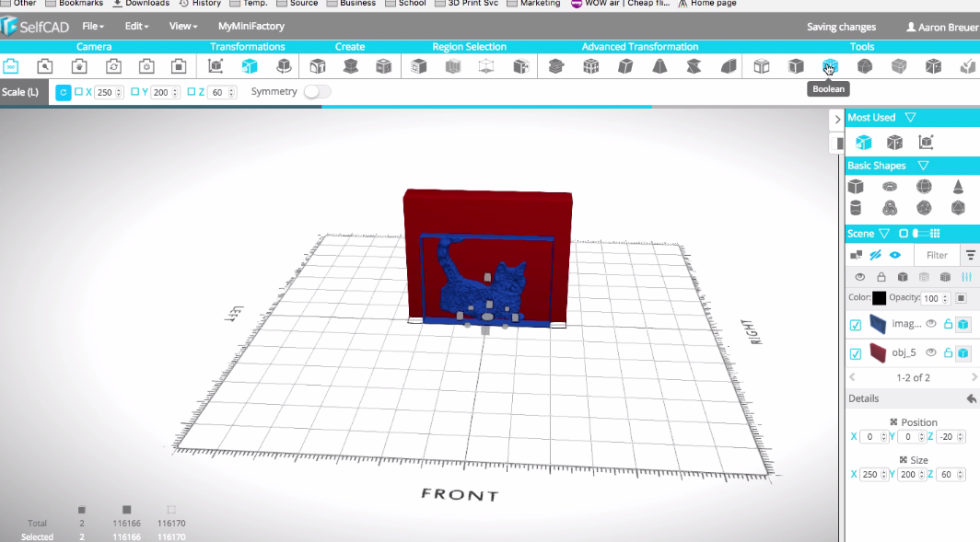Add a Cylinder from Basic Shapes
This screenshot has height=542, width=980.
856,207
